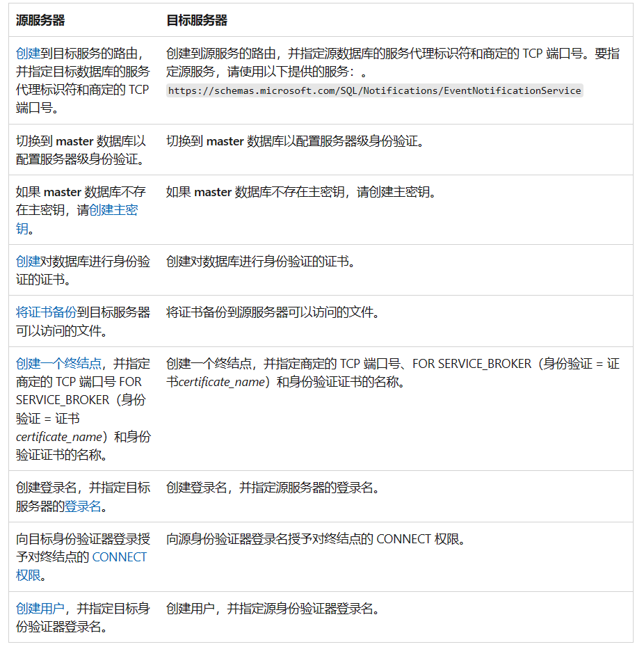
Task: Open the 创建一个终结点 link
Action: [59, 364]
